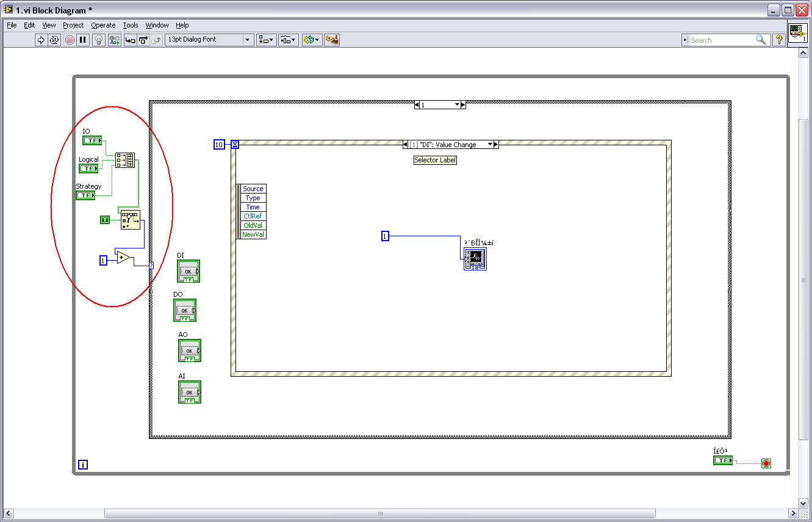
Task: Click in the Search input field
Action: pyautogui.click(x=721, y=40)
